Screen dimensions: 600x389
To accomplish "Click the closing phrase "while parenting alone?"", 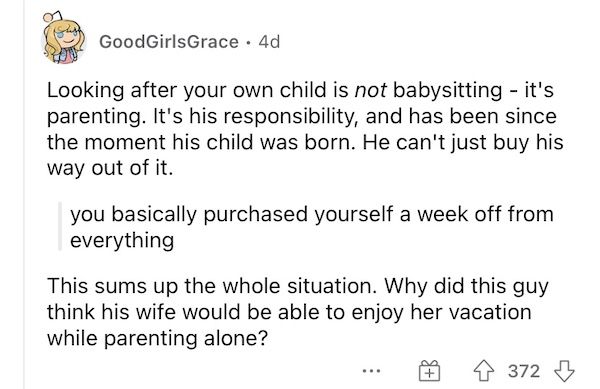I will 157,339.
